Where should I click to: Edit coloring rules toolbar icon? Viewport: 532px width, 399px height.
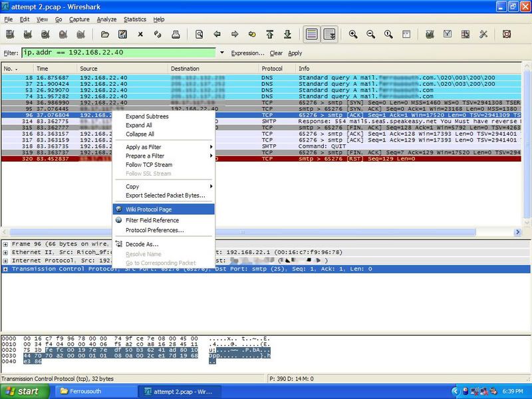[x=465, y=34]
